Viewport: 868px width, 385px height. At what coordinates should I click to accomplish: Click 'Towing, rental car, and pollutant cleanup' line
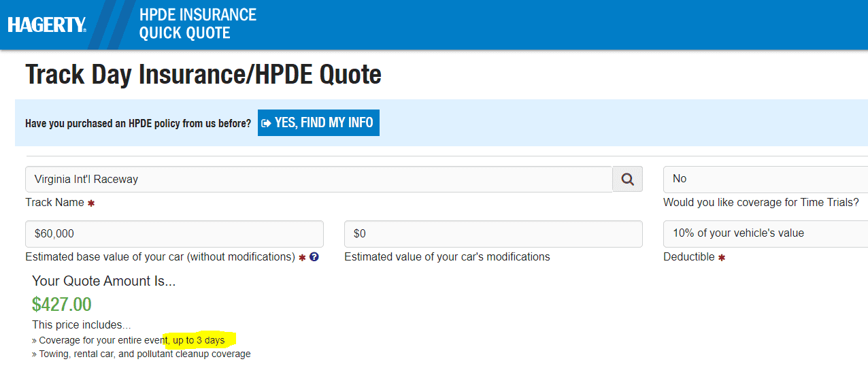141,354
